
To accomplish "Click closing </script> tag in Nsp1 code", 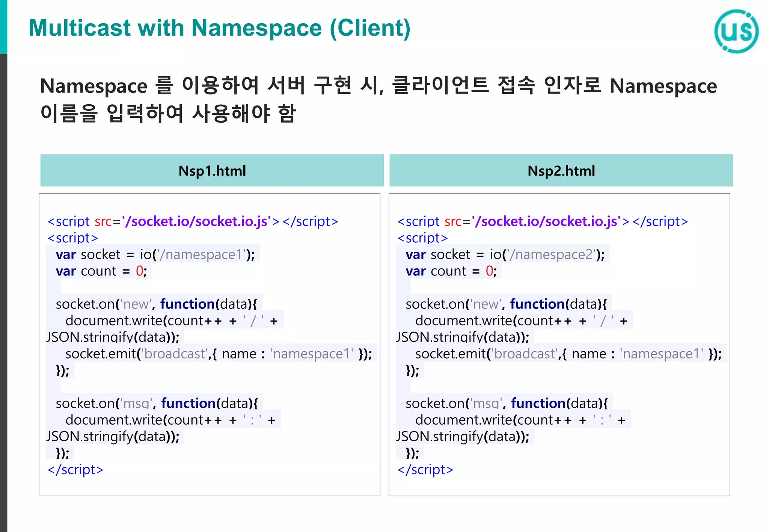I will click(x=75, y=469).
